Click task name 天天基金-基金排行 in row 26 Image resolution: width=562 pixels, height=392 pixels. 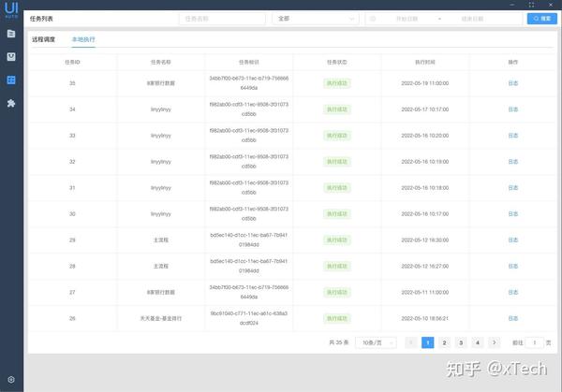161,318
